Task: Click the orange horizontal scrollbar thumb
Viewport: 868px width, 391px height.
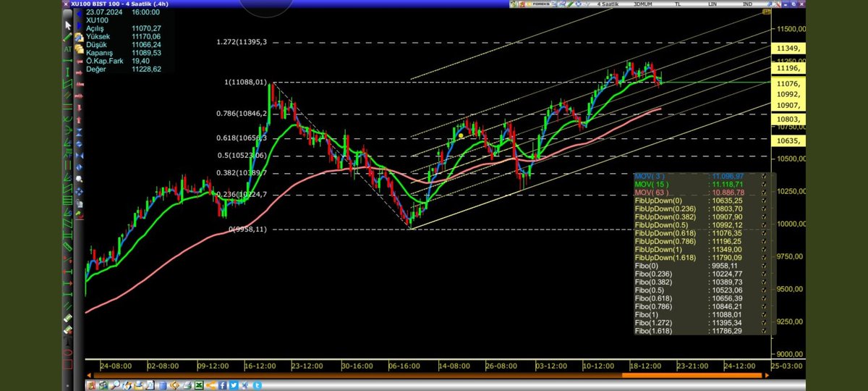Action: point(691,375)
